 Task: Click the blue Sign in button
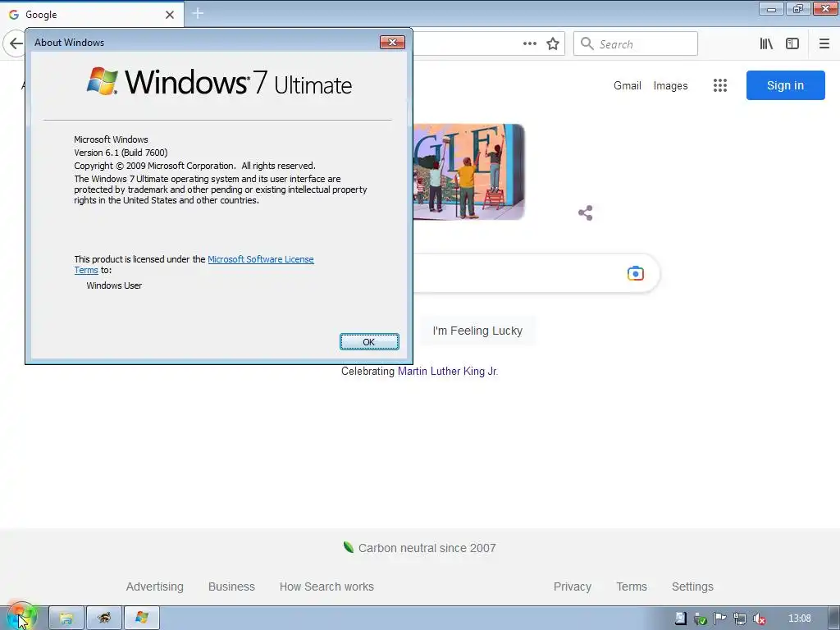click(x=785, y=85)
